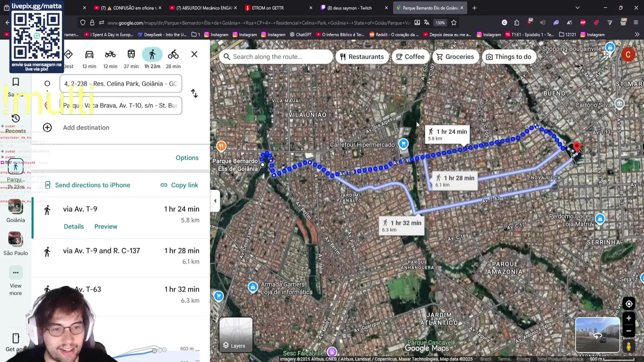Image resolution: width=644 pixels, height=362 pixels.
Task: Open Adblock Plus extension icon
Action: click(583, 23)
